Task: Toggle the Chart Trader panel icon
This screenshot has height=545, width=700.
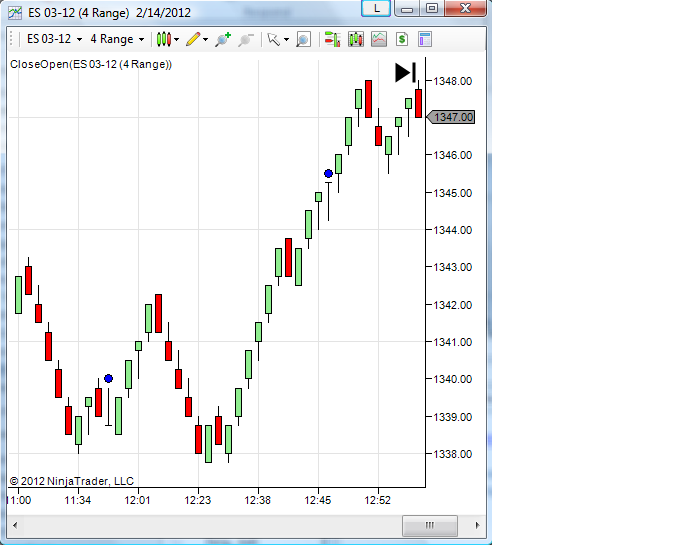Action: [x=333, y=39]
